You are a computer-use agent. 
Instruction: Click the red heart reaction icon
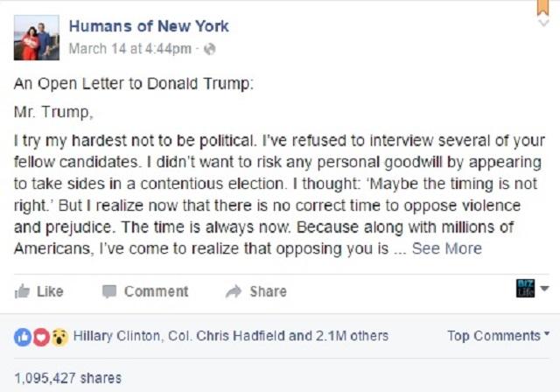coord(41,337)
